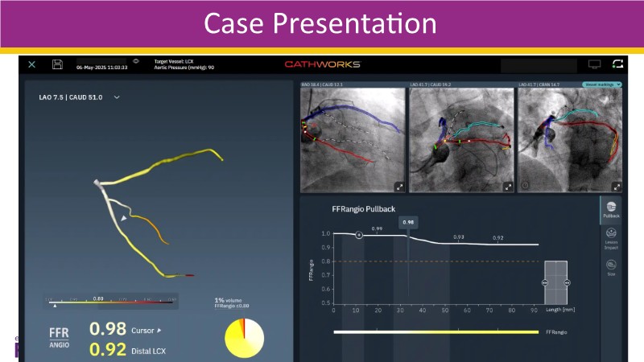Expand the middle LAO CAUD angiogram image
644x362 pixels.
point(508,187)
